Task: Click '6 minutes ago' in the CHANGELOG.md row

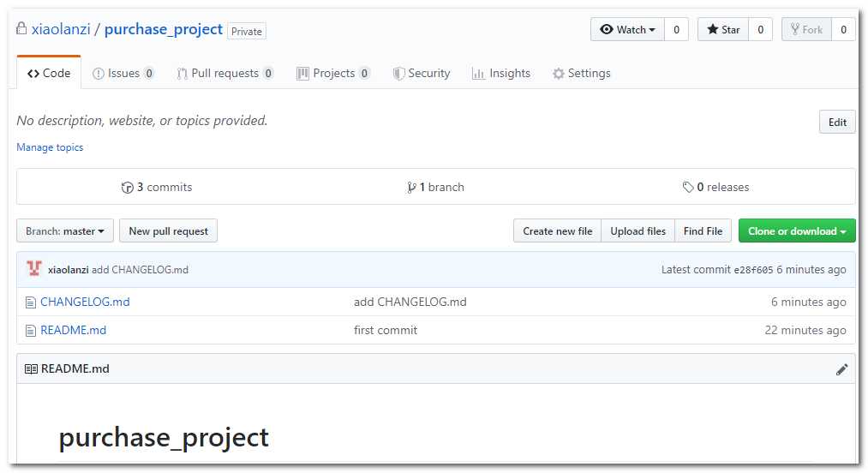Action: click(808, 302)
